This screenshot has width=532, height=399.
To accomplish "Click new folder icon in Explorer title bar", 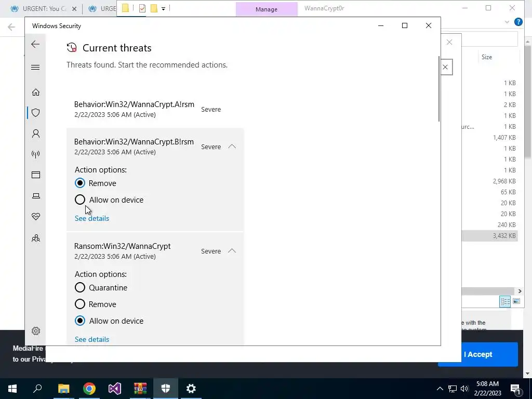I will click(x=154, y=8).
